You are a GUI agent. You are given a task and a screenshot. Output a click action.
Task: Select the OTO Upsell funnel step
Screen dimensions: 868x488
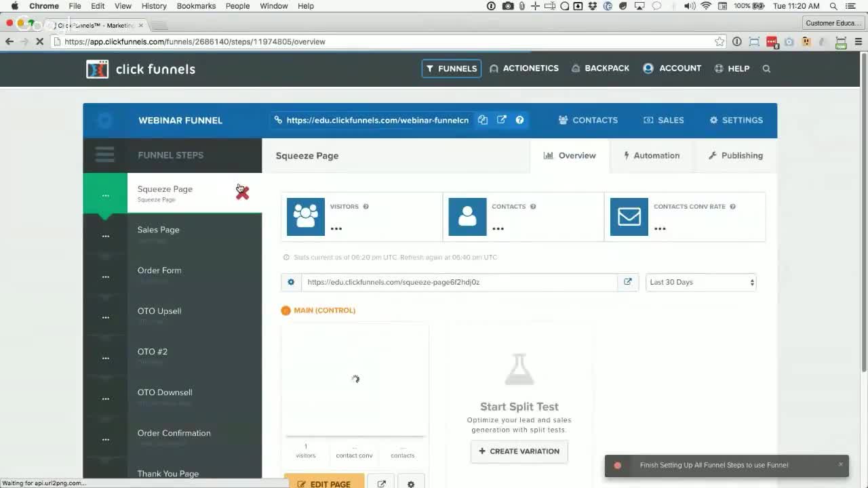(172, 316)
